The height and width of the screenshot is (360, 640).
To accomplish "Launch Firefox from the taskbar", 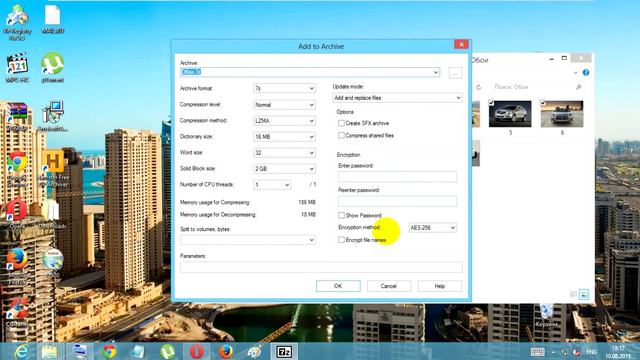I will point(226,351).
